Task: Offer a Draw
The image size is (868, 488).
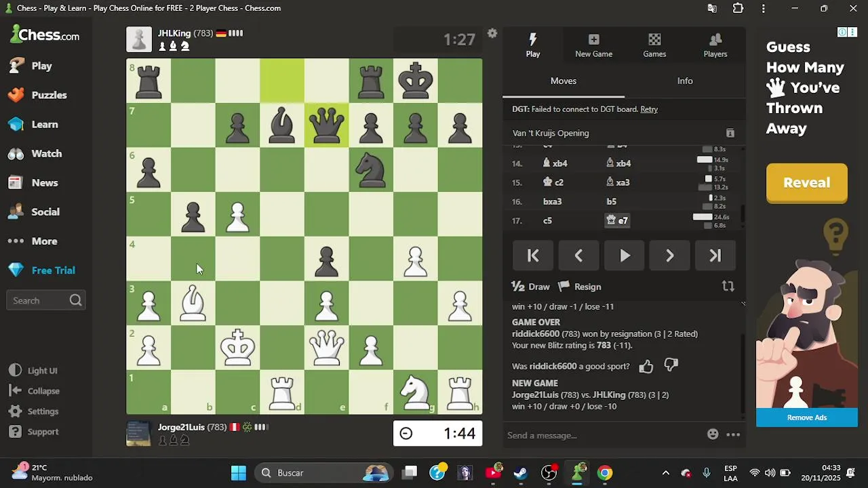Action: [x=530, y=287]
